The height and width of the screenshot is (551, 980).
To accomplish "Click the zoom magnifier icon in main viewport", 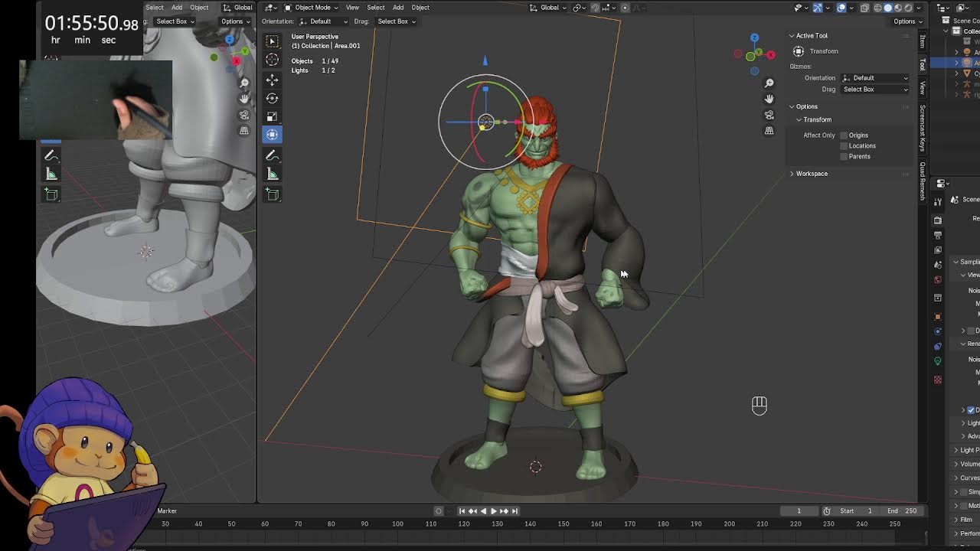I will click(769, 83).
